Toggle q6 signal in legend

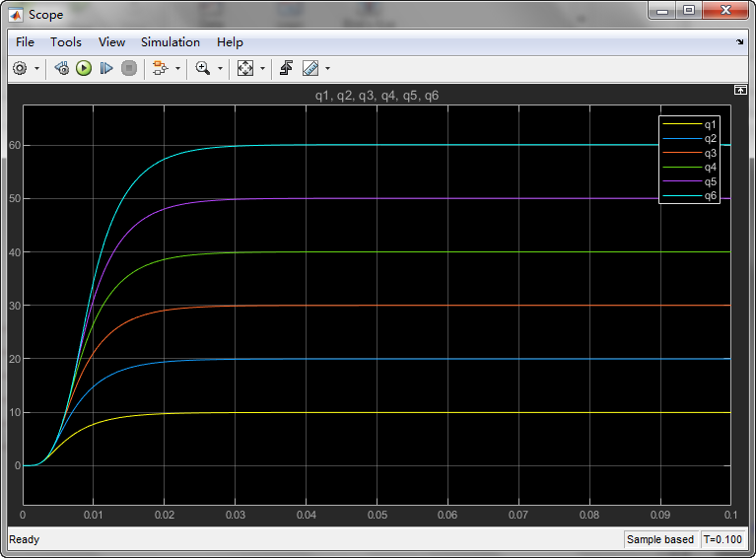pos(689,196)
